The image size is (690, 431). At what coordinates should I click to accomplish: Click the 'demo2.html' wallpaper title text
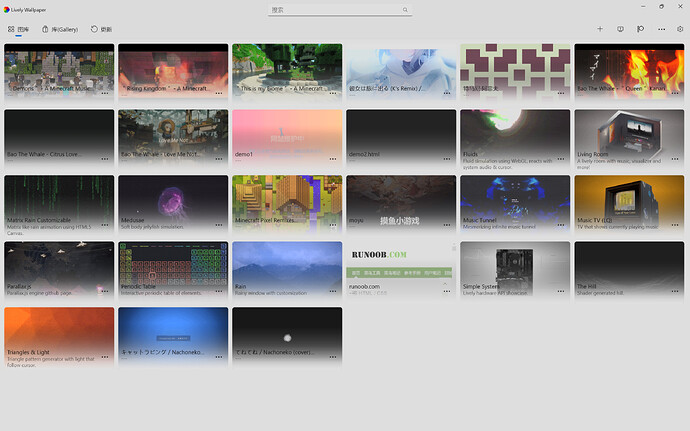(364, 154)
